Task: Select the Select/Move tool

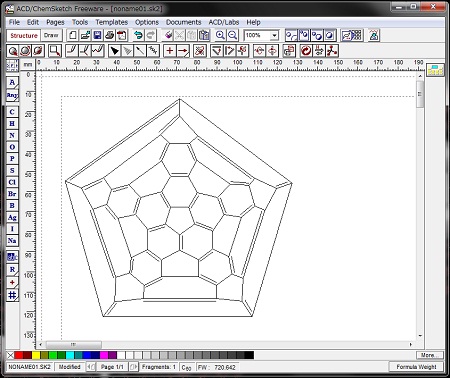Action: click(13, 51)
